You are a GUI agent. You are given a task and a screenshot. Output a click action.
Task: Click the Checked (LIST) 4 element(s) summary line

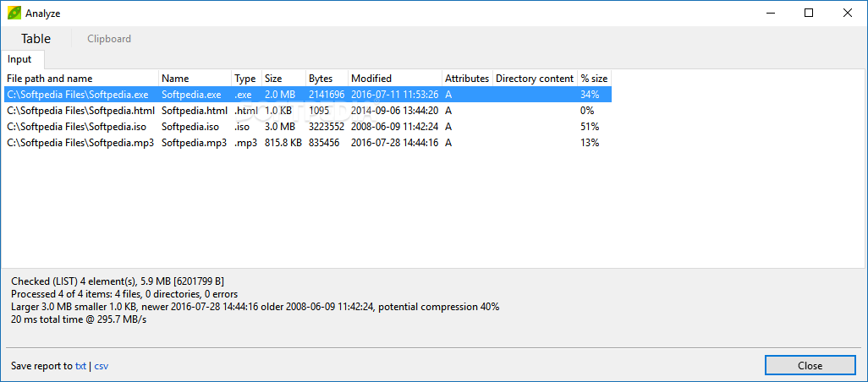pos(118,281)
